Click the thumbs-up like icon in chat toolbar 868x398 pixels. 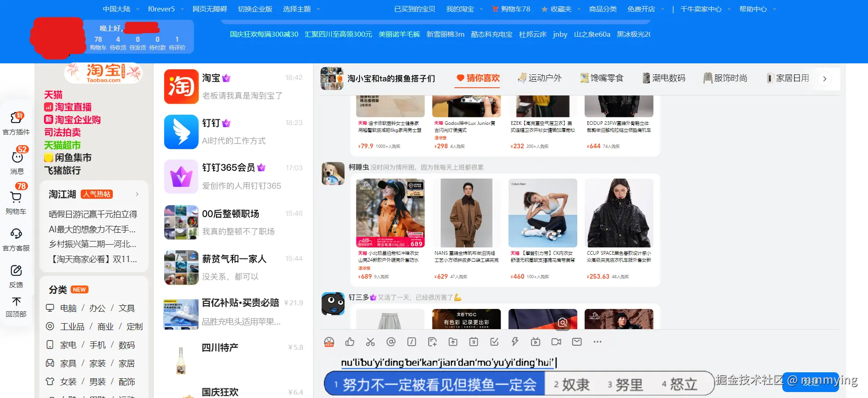(350, 342)
